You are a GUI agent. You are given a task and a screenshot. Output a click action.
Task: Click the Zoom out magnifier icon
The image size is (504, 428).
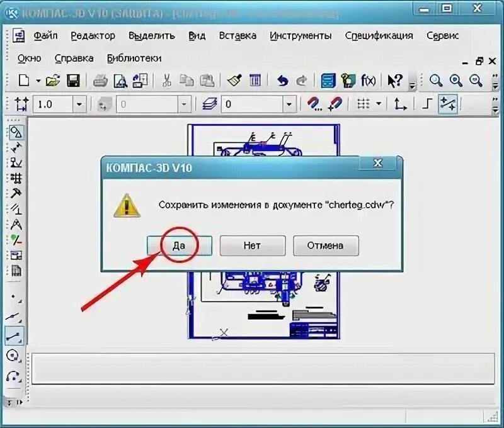pyautogui.click(x=476, y=81)
